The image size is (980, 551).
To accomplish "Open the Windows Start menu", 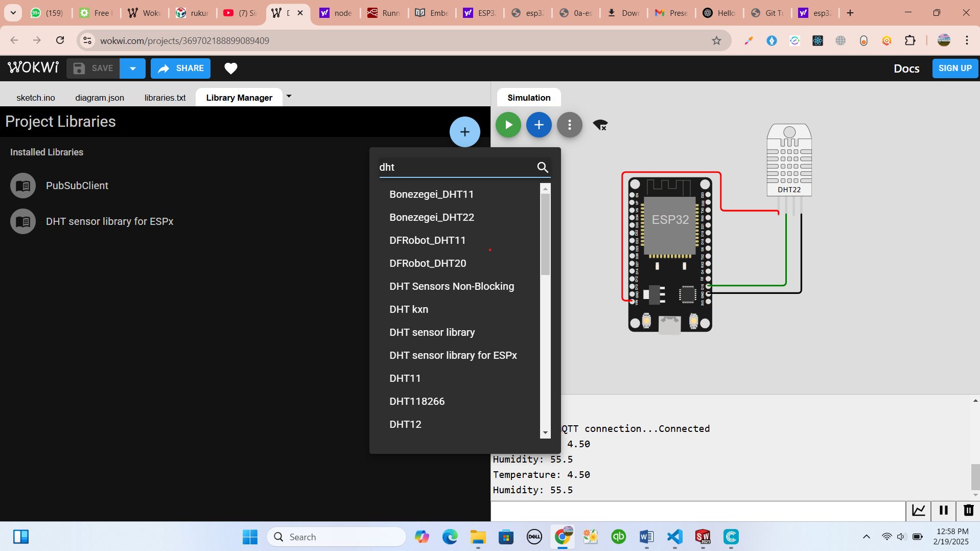I will (x=250, y=537).
